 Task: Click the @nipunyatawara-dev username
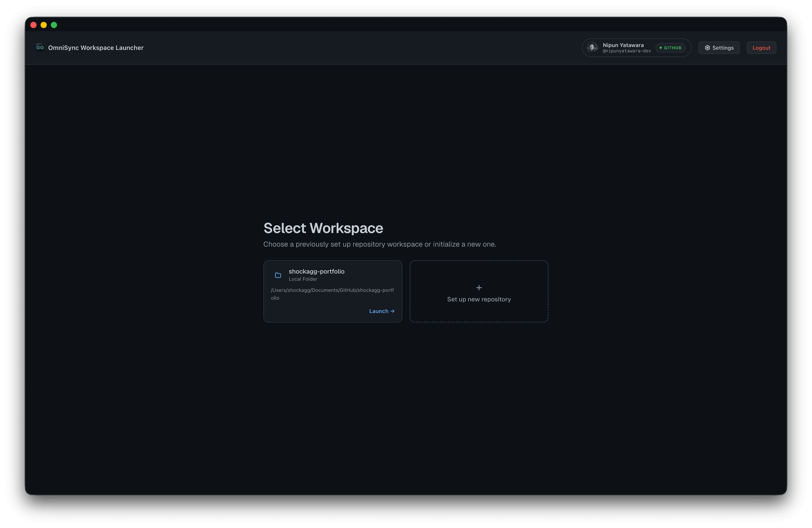coord(627,51)
